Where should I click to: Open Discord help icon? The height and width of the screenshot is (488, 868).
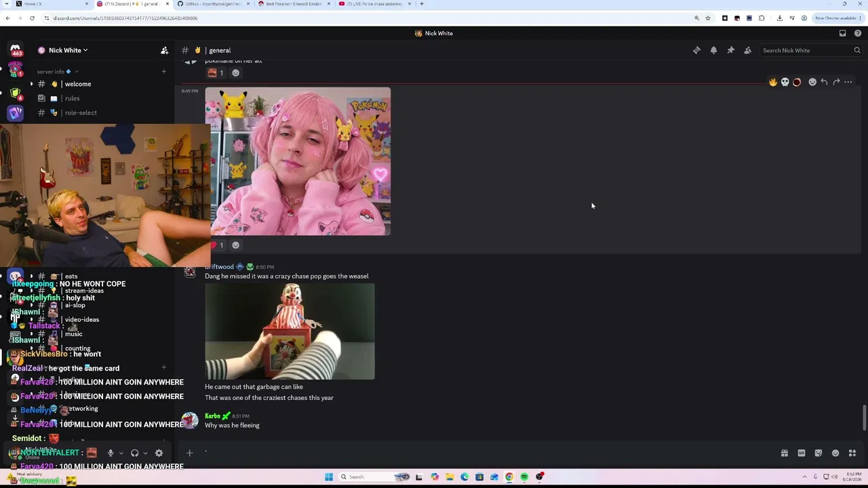[x=858, y=33]
